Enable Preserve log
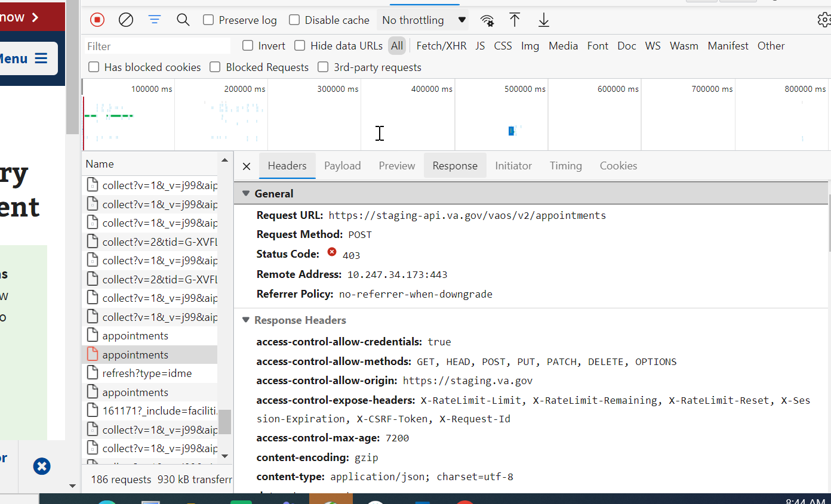The height and width of the screenshot is (504, 831). 208,20
